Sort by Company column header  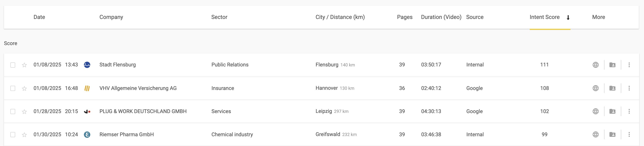(x=111, y=17)
